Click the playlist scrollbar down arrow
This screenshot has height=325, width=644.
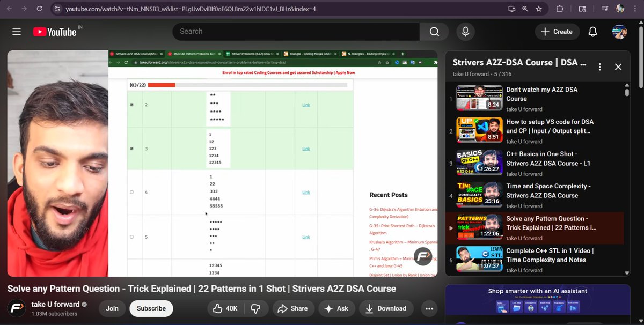pos(627,272)
